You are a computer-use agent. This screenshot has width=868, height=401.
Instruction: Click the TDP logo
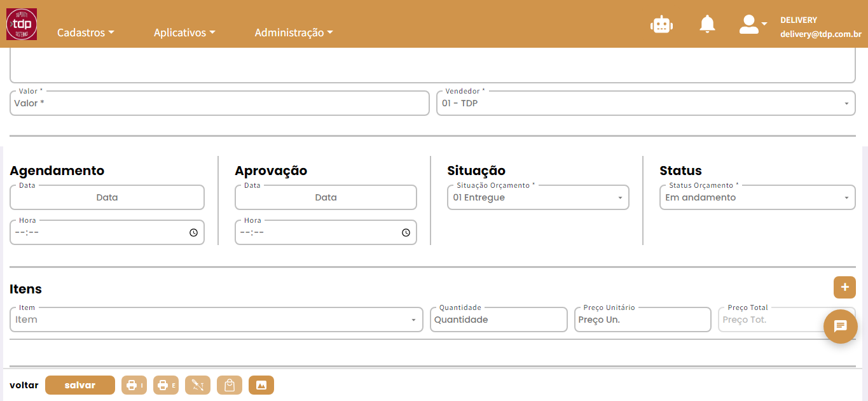pyautogui.click(x=22, y=24)
